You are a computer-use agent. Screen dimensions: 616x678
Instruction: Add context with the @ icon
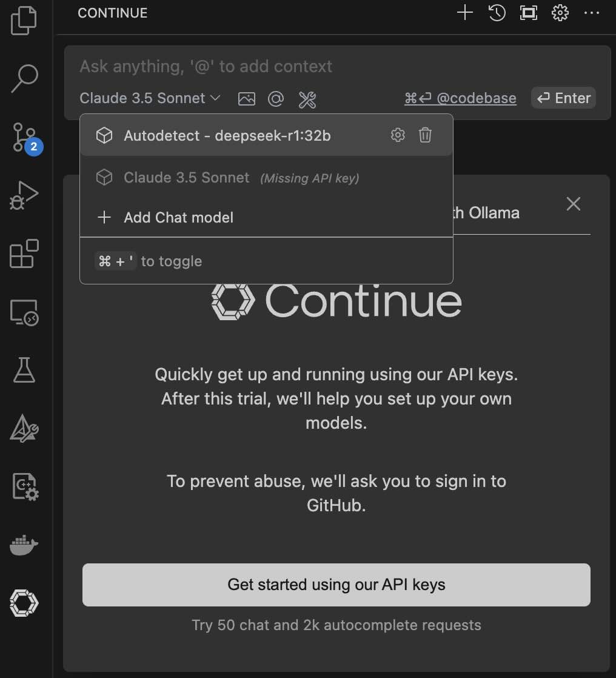click(276, 99)
